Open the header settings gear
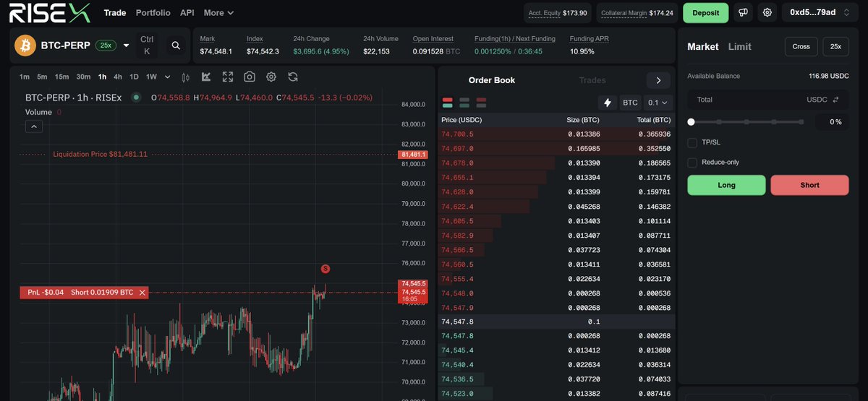This screenshot has height=401, width=868. [x=767, y=12]
